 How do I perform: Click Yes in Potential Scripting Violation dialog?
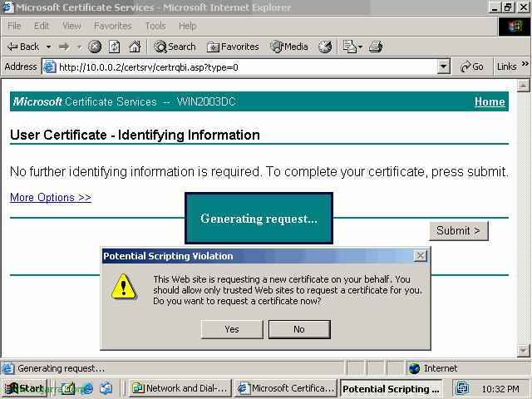pyautogui.click(x=232, y=329)
